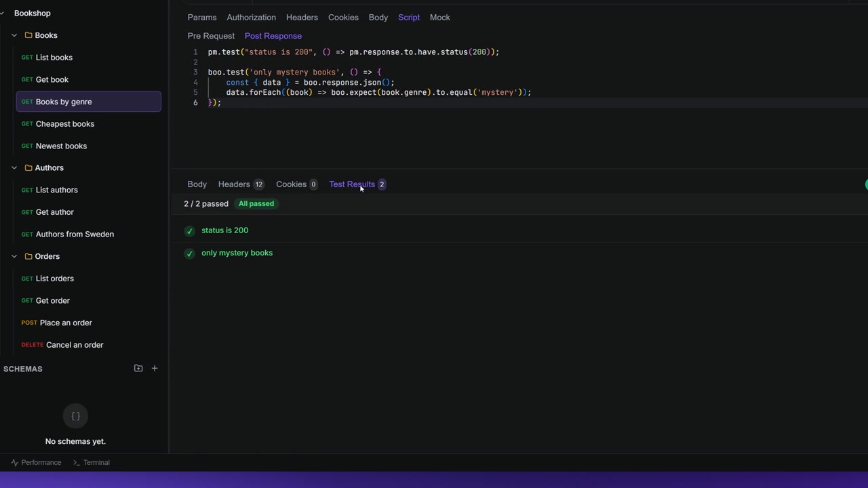The image size is (868, 488).
Task: Click the checkmark beside 'only mystery books'
Action: click(x=189, y=253)
